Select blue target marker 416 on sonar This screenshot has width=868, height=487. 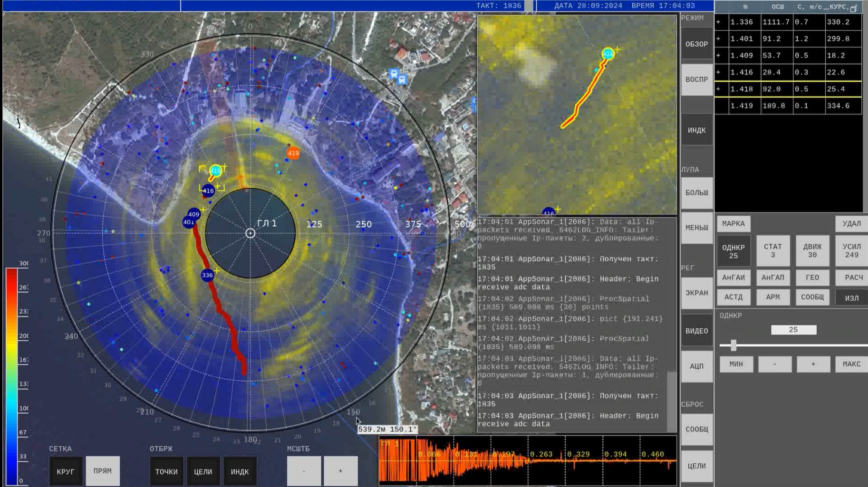(x=208, y=191)
